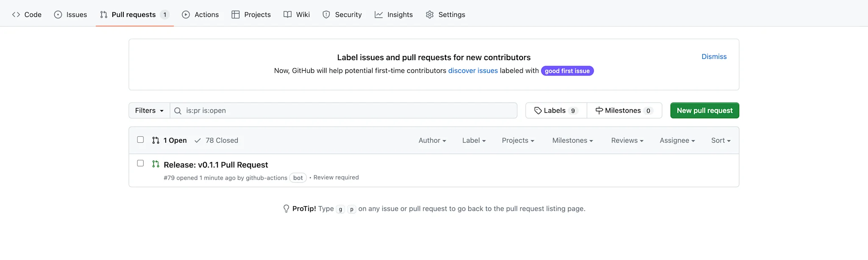868x260 pixels.
Task: Expand the Assignee filter dropdown
Action: [677, 140]
